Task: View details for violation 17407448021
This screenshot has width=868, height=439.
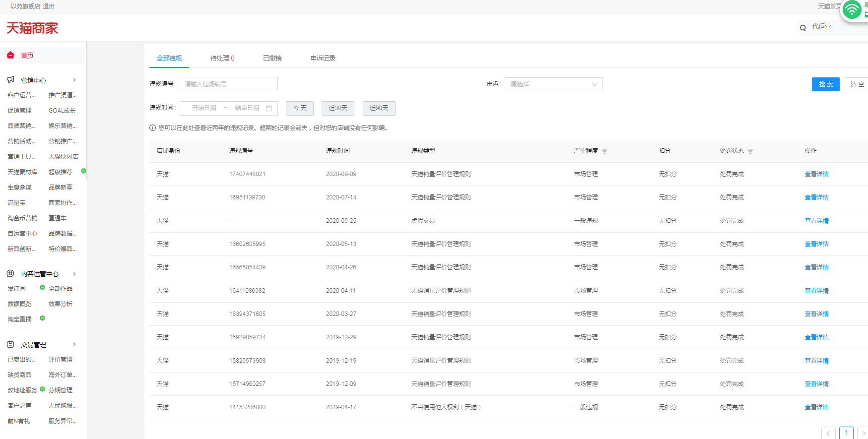Action: (817, 174)
